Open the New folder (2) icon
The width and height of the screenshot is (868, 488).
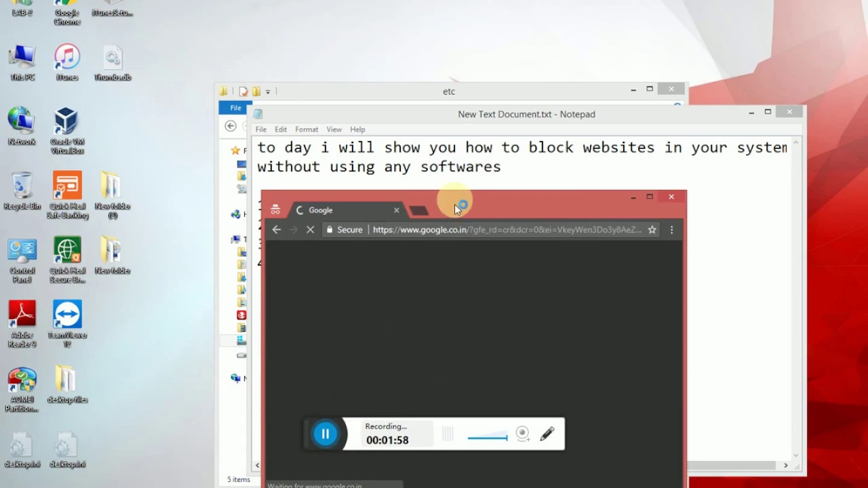coord(113,195)
